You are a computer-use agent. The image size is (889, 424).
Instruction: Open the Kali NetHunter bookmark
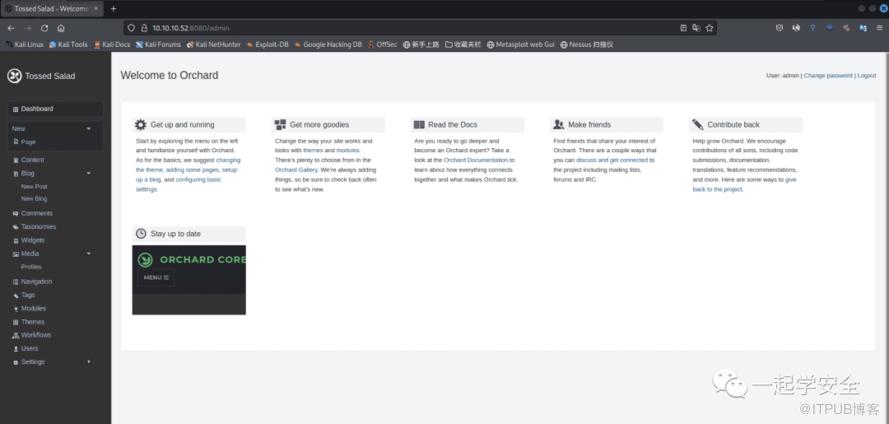coord(214,44)
